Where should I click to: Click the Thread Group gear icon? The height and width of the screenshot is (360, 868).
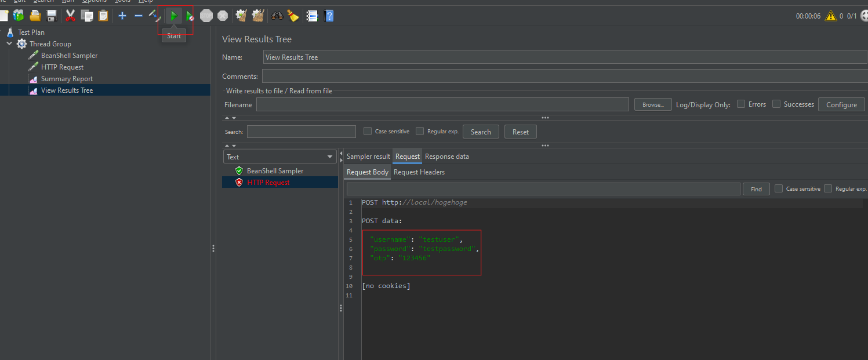pos(22,44)
